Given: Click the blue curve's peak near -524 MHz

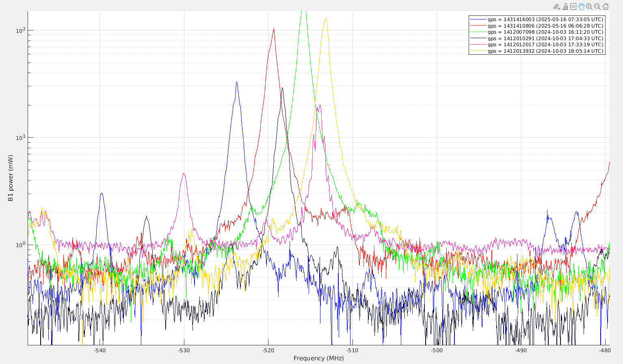Looking at the screenshot, I should pyautogui.click(x=236, y=82).
